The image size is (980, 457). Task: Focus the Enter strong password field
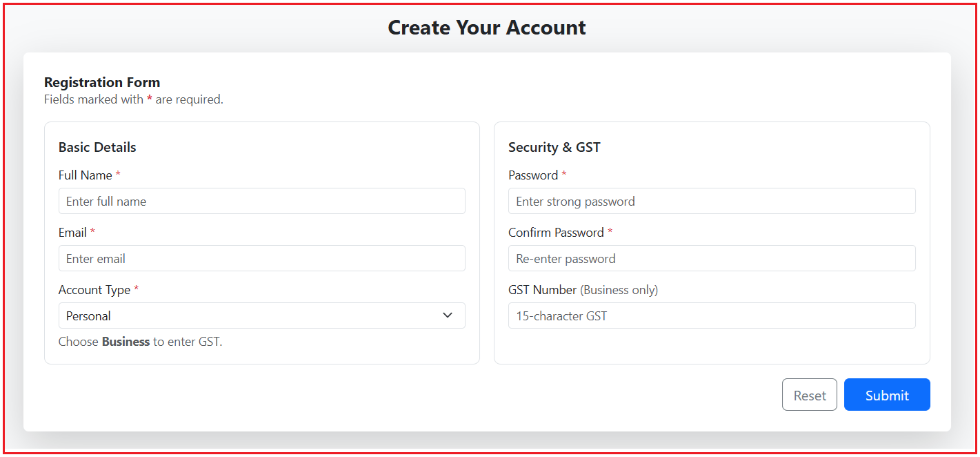click(712, 201)
